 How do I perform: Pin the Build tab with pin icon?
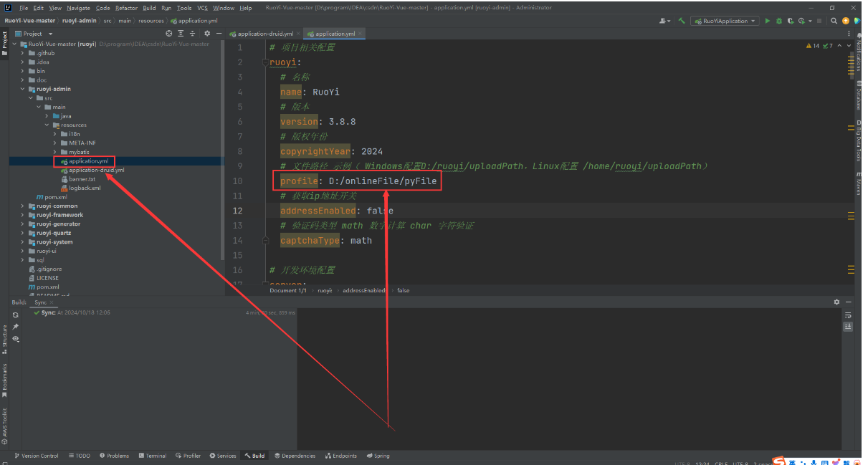point(16,327)
